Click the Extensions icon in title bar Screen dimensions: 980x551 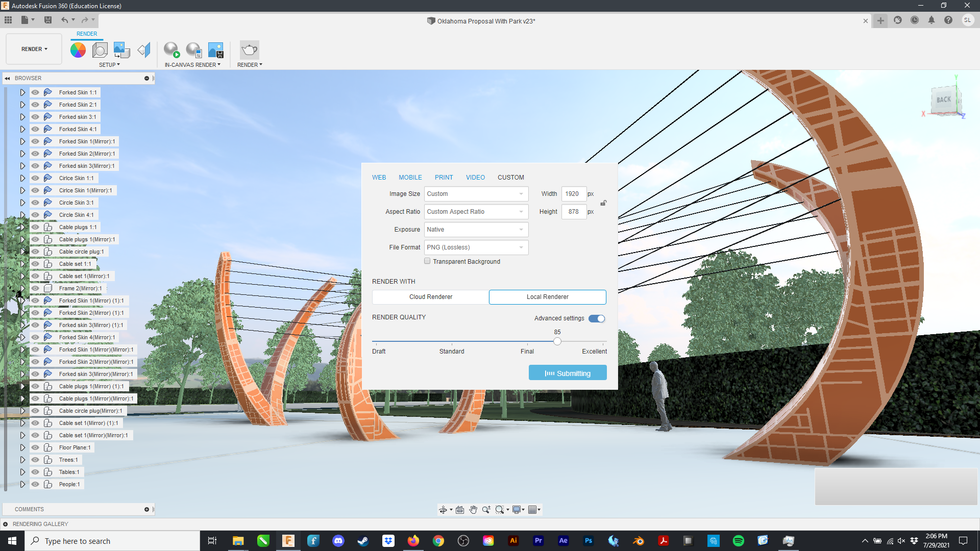[x=898, y=20]
